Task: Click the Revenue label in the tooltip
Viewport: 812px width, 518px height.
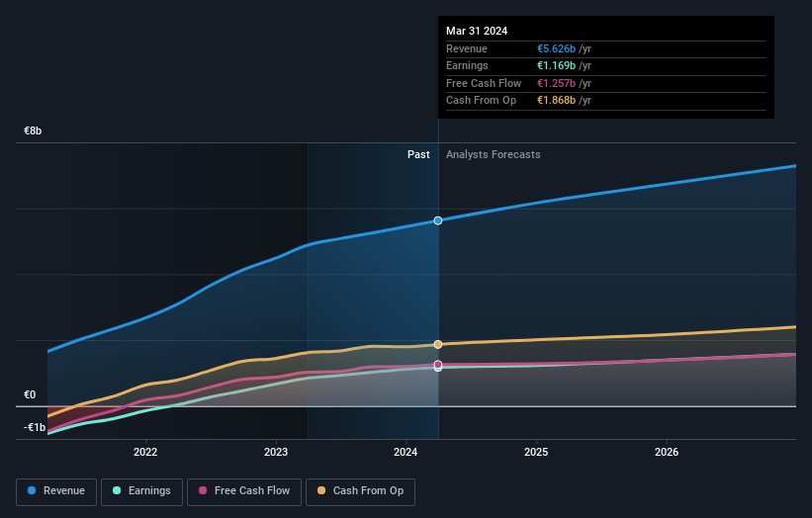Action: click(x=467, y=48)
